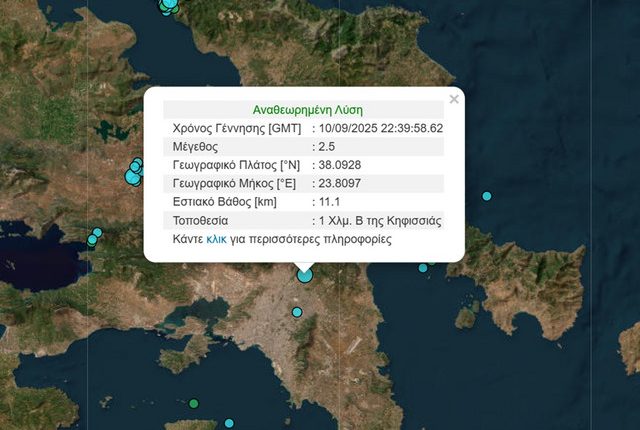Click the location text '1 Χλμ. Β της Κηφισσιάς'
The height and width of the screenshot is (430, 640).
coord(380,221)
